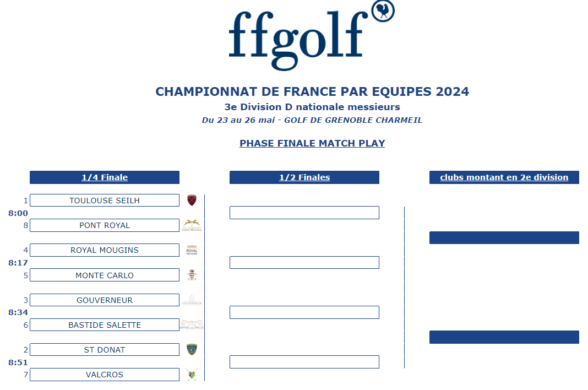Click the Royal Mougins club logo
The height and width of the screenshot is (390, 588).
pyautogui.click(x=192, y=250)
